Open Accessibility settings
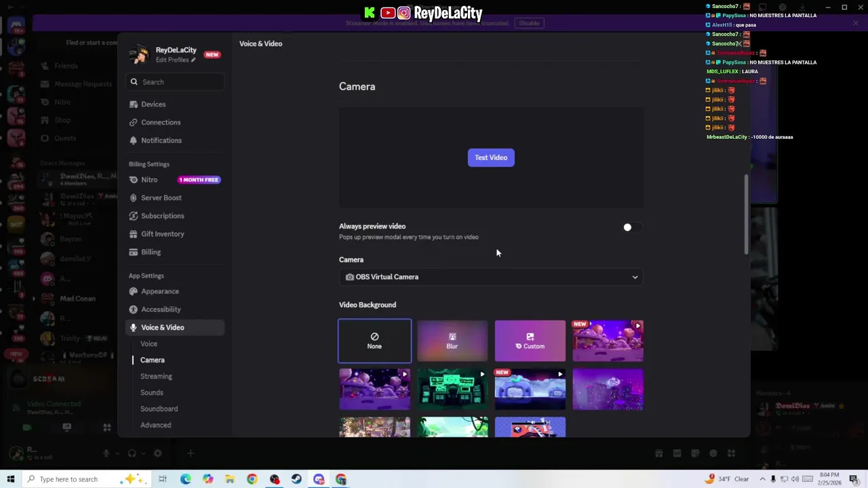Viewport: 868px width, 488px height. pyautogui.click(x=175, y=309)
